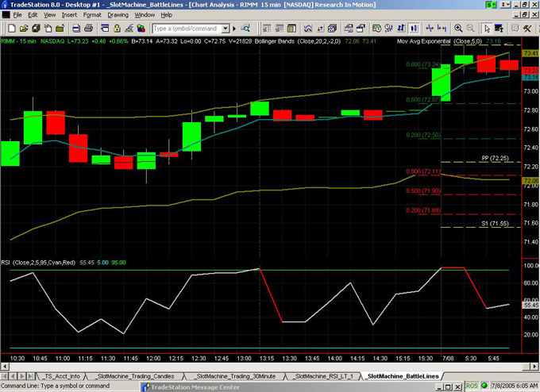Screen dimensions: 540x392
Task: Click the Bollinger Bands indicator label
Action: (298, 41)
